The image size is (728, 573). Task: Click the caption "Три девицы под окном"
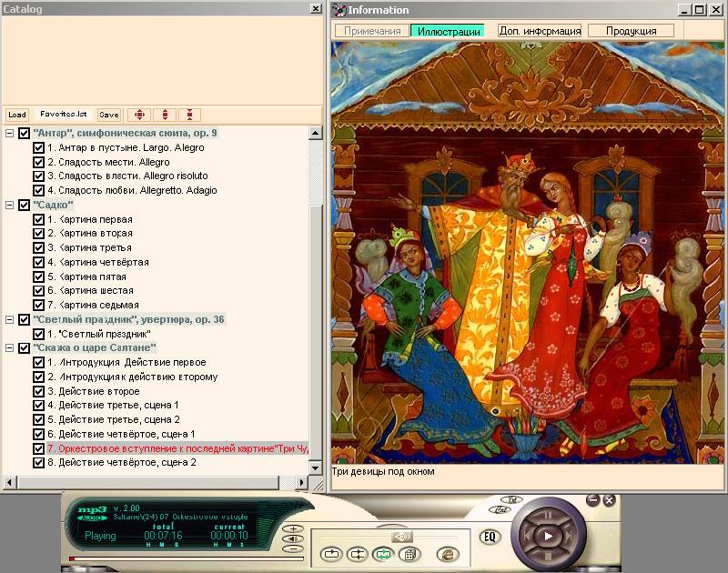pos(383,471)
